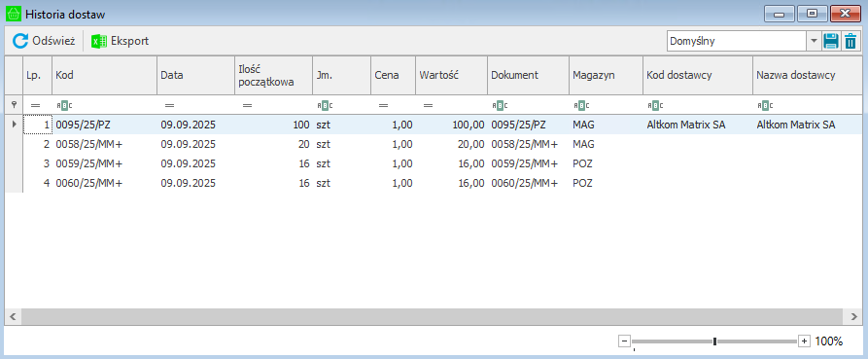
Task: Sort by the Jm. column header
Action: click(341, 75)
